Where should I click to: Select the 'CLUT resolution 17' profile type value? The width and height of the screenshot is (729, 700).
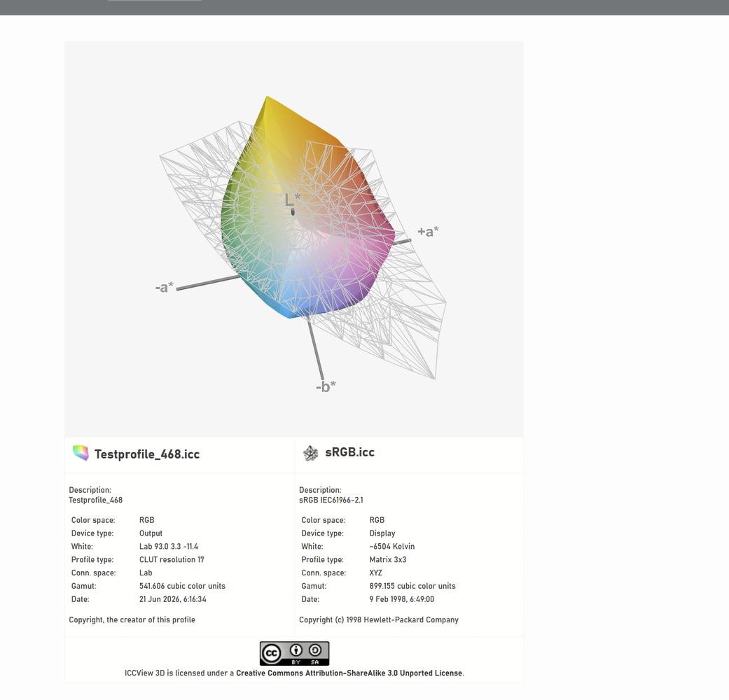tap(172, 559)
